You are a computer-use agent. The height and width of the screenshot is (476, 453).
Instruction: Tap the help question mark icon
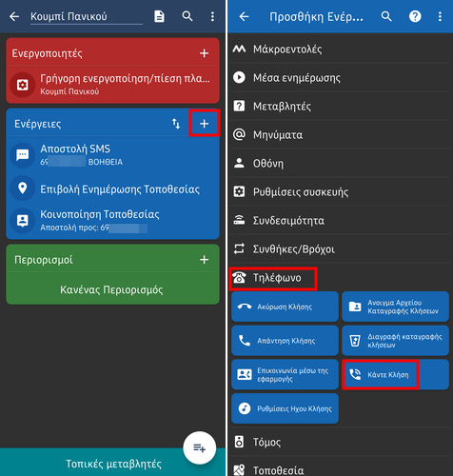click(x=415, y=16)
